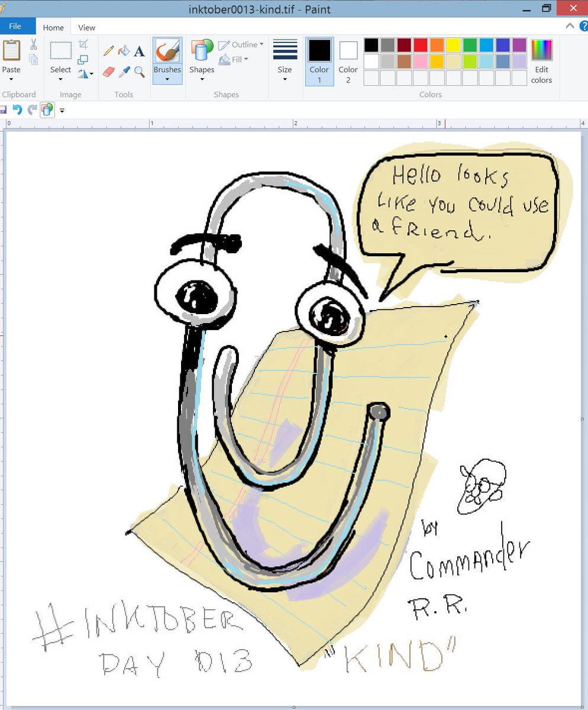Pick the lavender color swatch
This screenshot has width=588, height=710.
coord(519,62)
